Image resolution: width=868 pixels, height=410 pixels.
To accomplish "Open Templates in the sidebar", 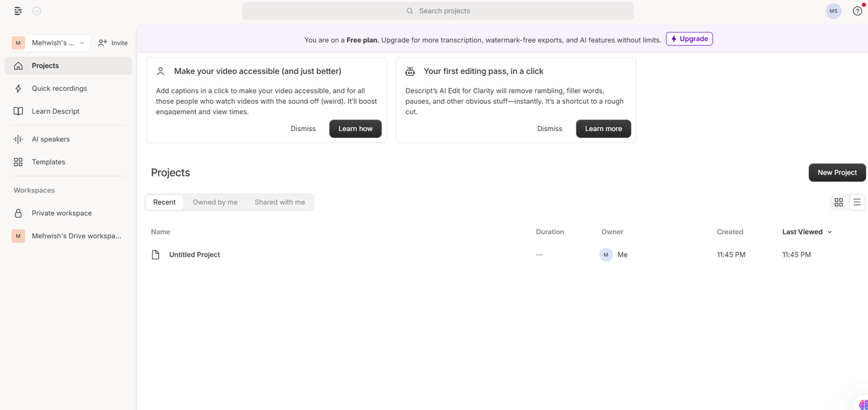I will (x=68, y=162).
